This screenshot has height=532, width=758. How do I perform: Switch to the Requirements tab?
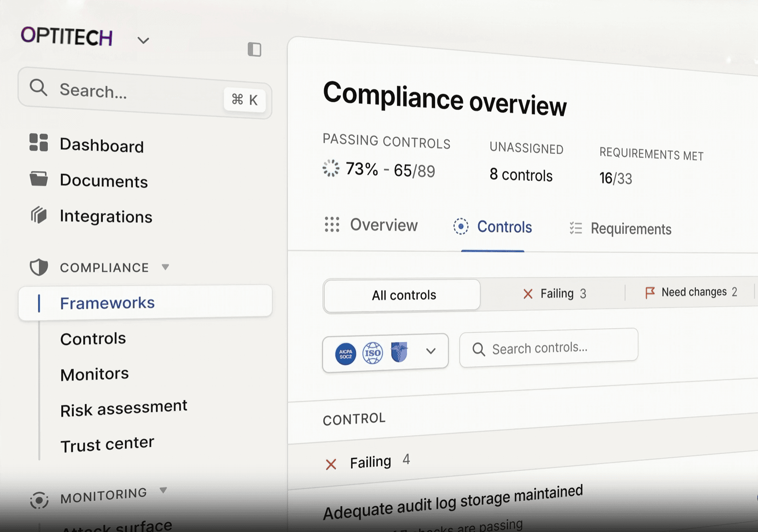point(620,229)
